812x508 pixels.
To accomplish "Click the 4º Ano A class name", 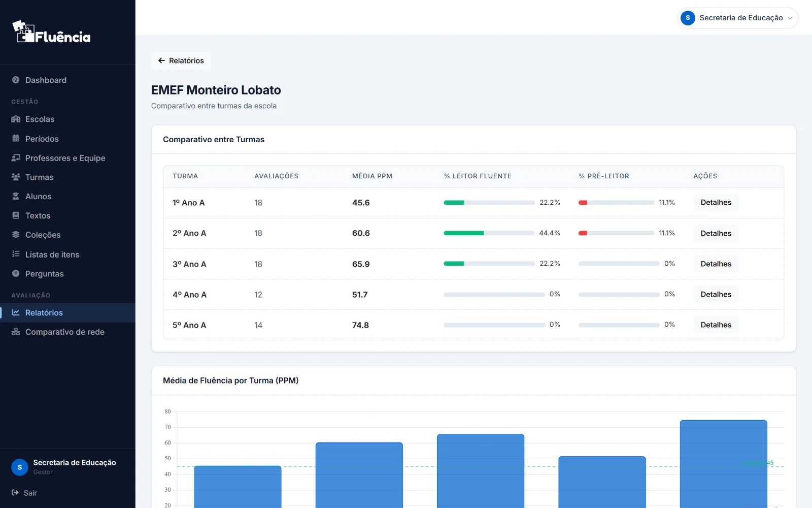I will (189, 295).
